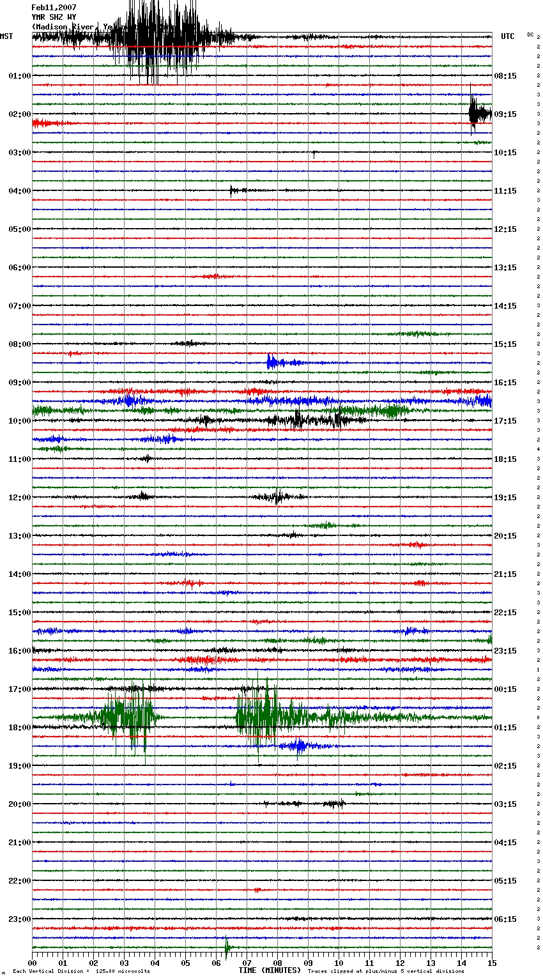The width and height of the screenshot is (543, 980).
Task: Select the 09:15 UTC time label
Action: pyautogui.click(x=505, y=114)
